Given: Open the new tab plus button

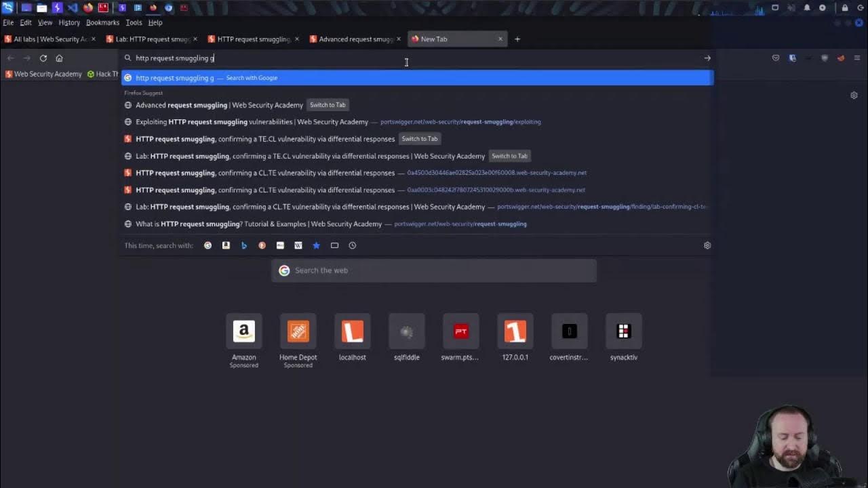Looking at the screenshot, I should 517,39.
